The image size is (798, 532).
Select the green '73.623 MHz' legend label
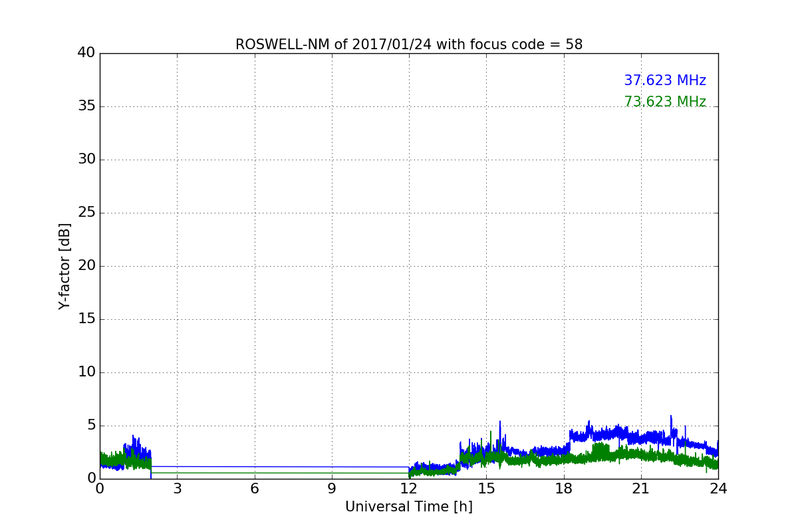[665, 102]
